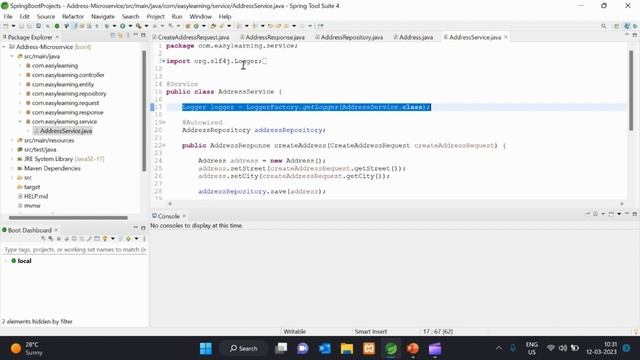Maximize the Package Explorer panel

coord(143,36)
